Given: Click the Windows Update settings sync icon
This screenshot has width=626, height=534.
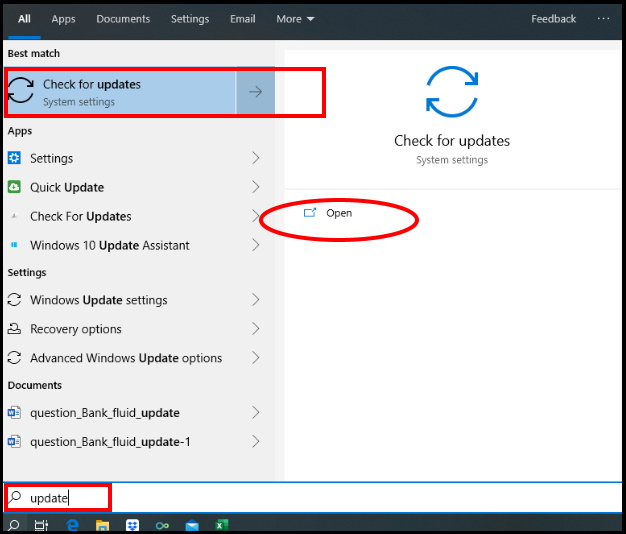Looking at the screenshot, I should click(x=14, y=300).
